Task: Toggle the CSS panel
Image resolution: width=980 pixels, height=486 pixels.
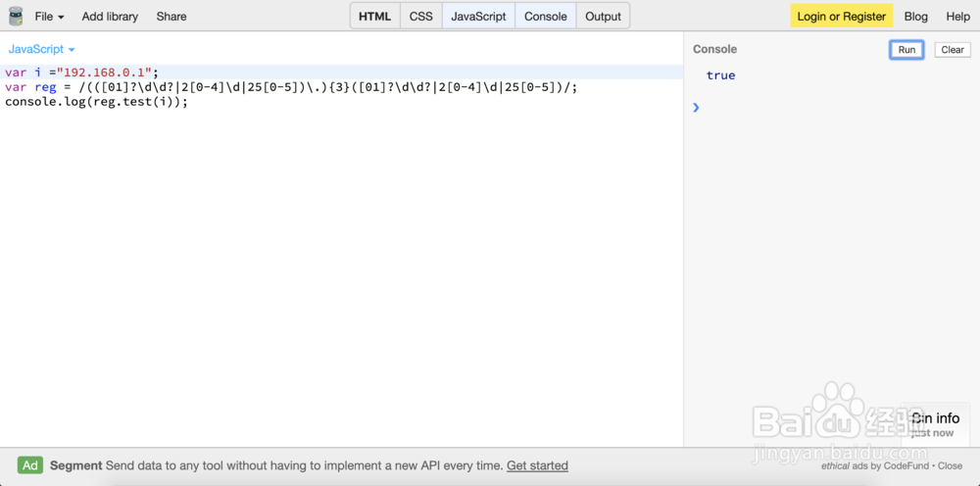Action: pos(421,17)
